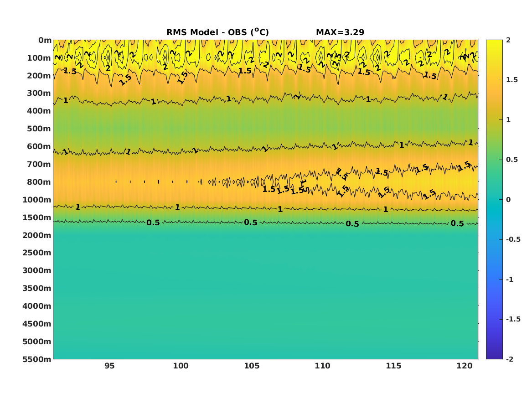Click the colorbar tick label "-1"
Screen dimensions: 532x399
[510, 280]
